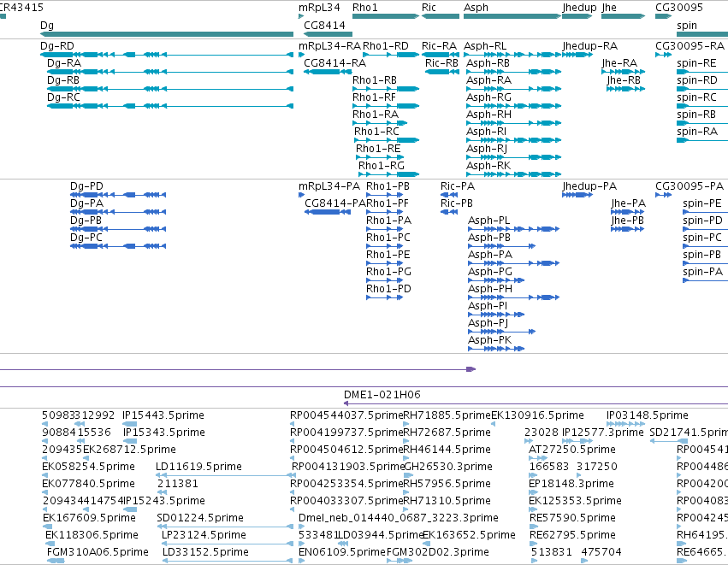Screen dimensions: 728x565
Task: Click protein spin-PC
Action: (705, 246)
